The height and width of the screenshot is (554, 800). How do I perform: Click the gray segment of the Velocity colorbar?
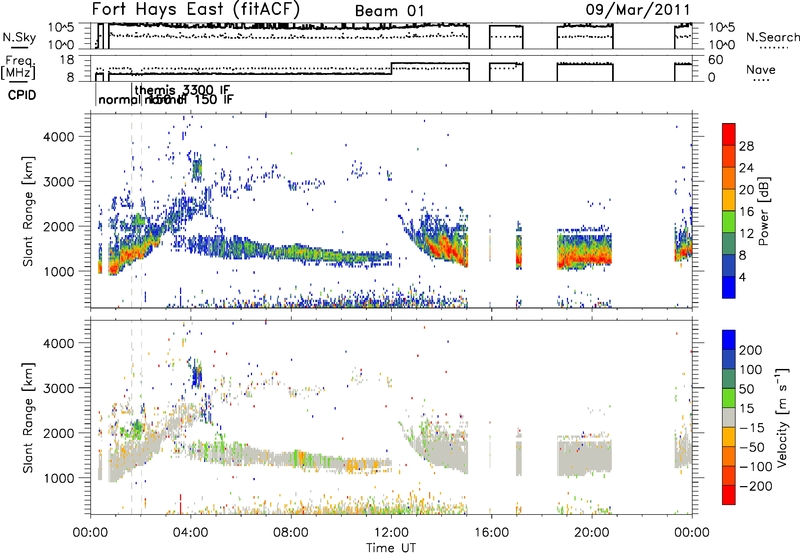click(729, 418)
